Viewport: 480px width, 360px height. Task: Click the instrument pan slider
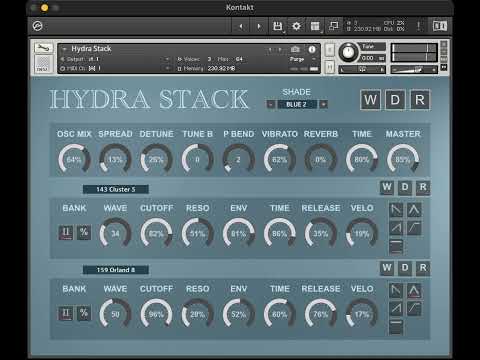[x=362, y=69]
